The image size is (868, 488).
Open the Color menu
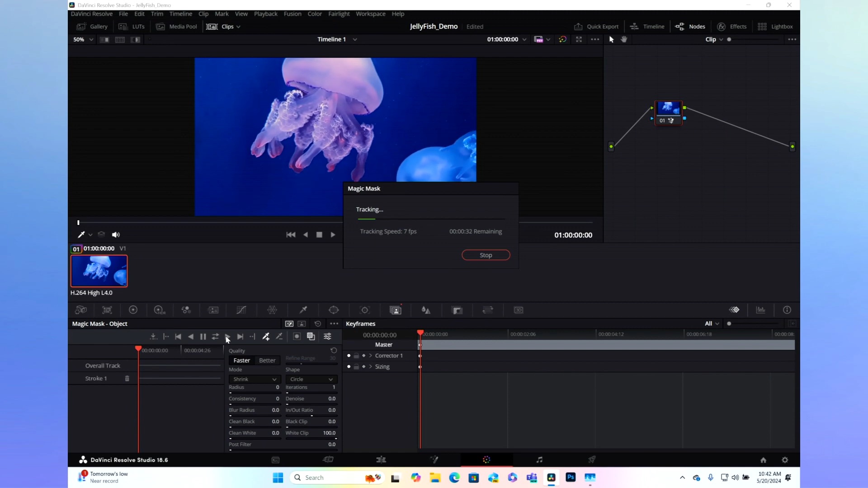point(315,14)
